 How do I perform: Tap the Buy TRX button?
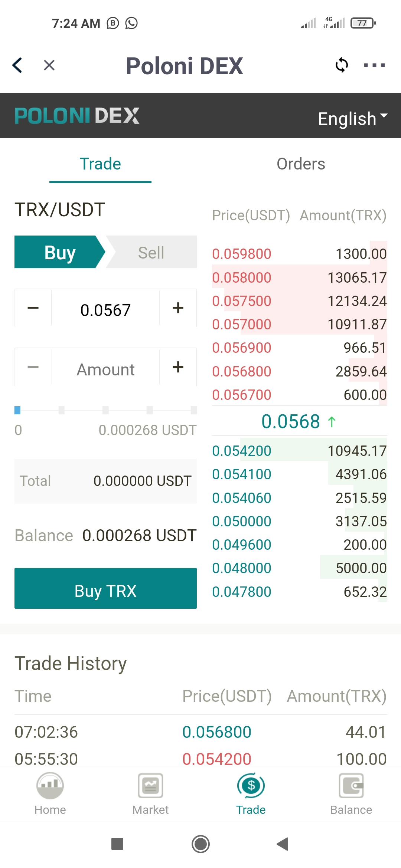pos(105,588)
